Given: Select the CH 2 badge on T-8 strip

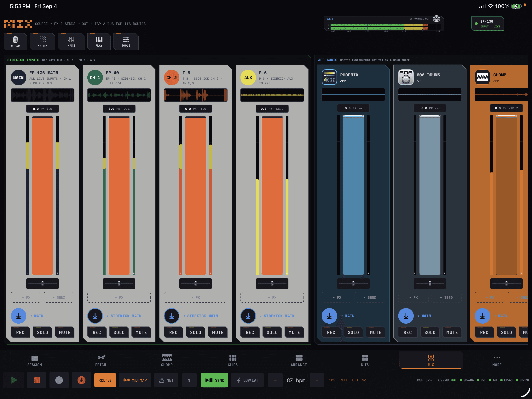Looking at the screenshot, I should click(171, 78).
